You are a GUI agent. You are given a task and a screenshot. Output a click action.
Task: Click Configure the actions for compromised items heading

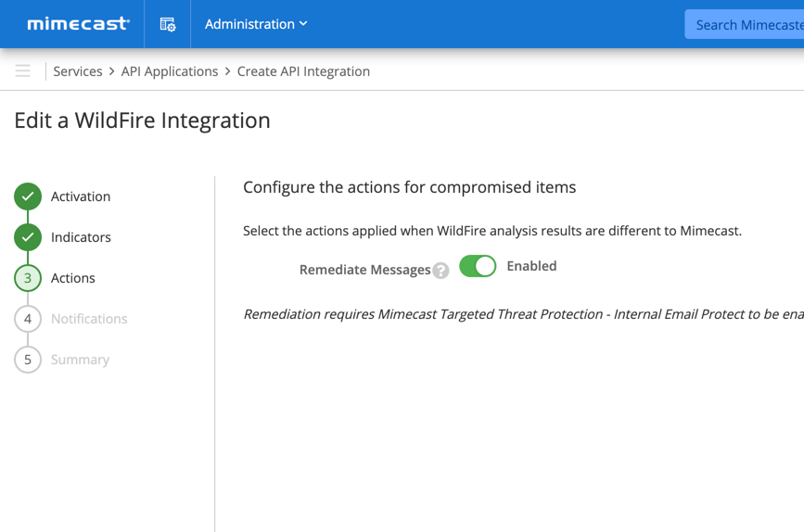[410, 187]
